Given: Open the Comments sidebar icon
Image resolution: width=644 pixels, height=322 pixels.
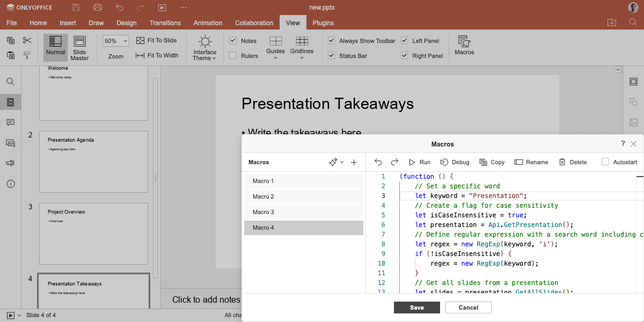Looking at the screenshot, I should point(10,122).
